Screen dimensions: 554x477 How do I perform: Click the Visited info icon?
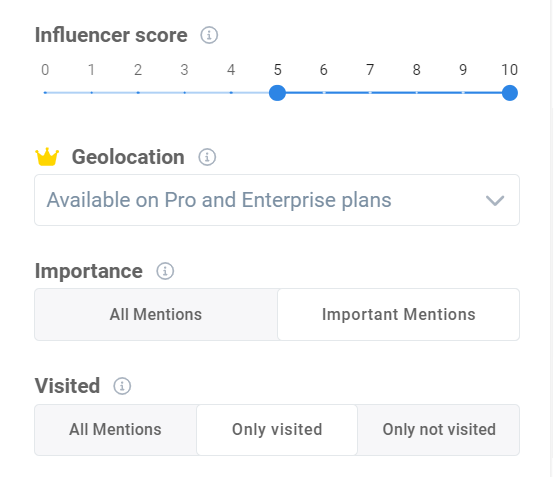[122, 386]
